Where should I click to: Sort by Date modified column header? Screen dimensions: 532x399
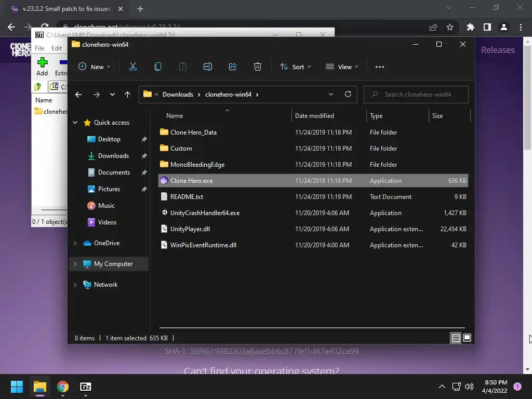[x=314, y=116]
